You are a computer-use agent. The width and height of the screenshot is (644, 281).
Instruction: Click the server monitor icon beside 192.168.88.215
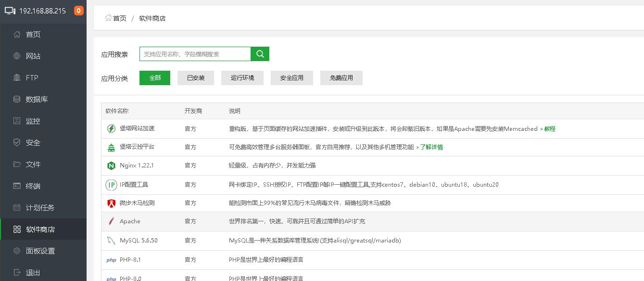pos(10,11)
